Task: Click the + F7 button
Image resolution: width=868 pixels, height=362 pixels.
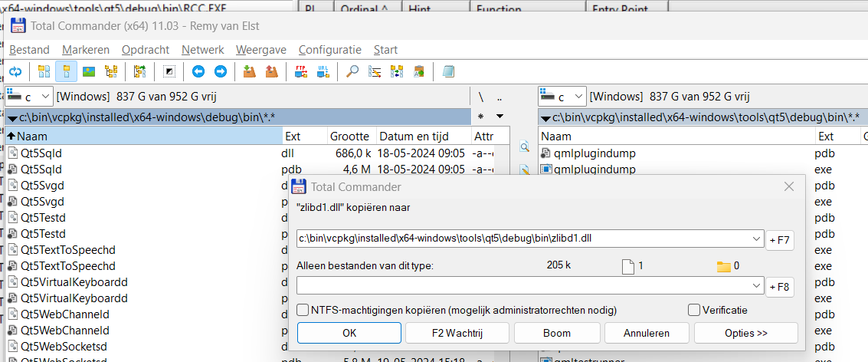Action: (780, 241)
